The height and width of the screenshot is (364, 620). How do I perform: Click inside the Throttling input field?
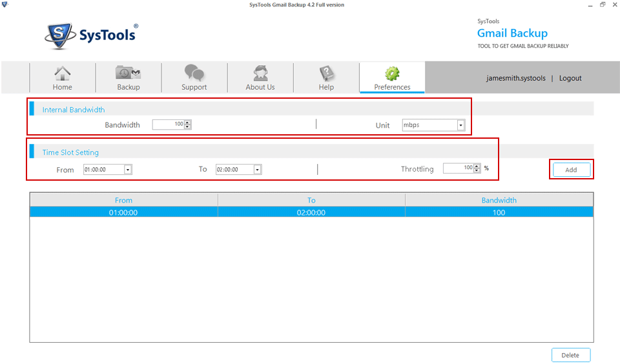click(x=459, y=168)
